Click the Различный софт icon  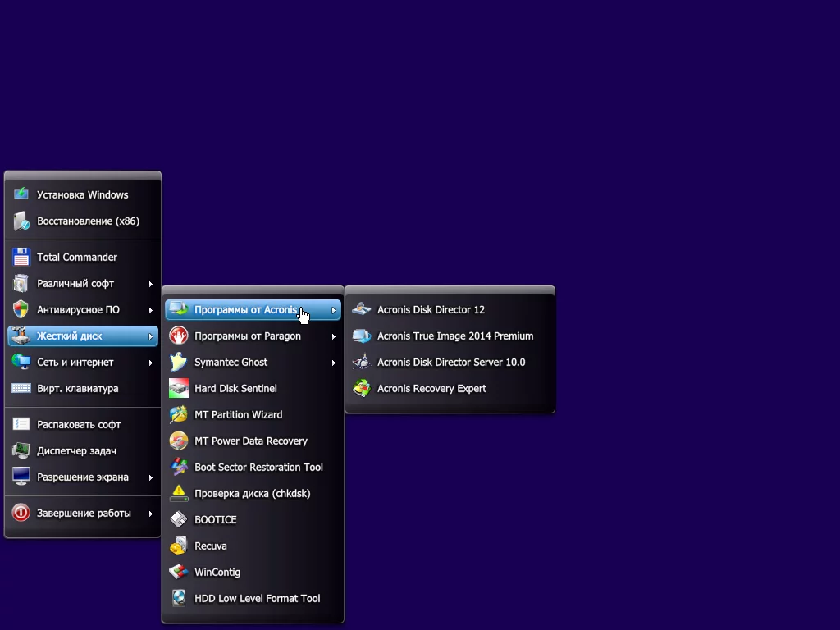coord(21,283)
